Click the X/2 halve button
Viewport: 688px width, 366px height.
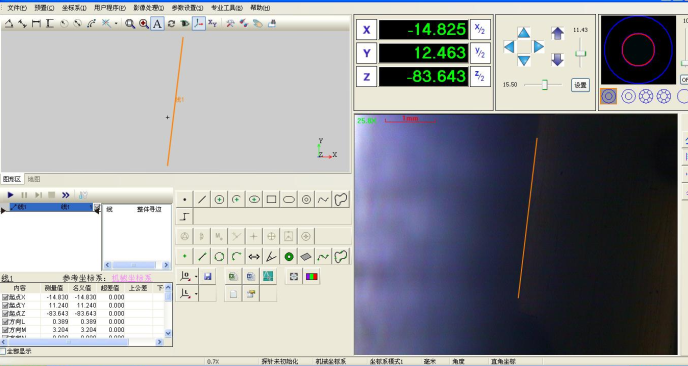[x=480, y=30]
